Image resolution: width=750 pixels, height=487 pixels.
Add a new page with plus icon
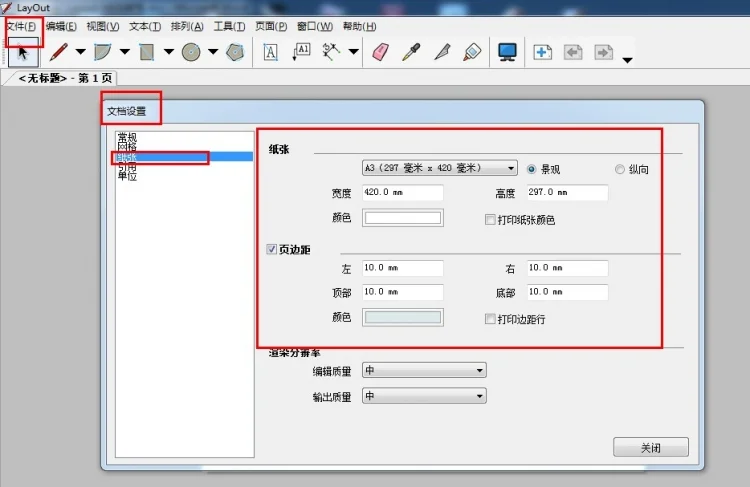542,52
